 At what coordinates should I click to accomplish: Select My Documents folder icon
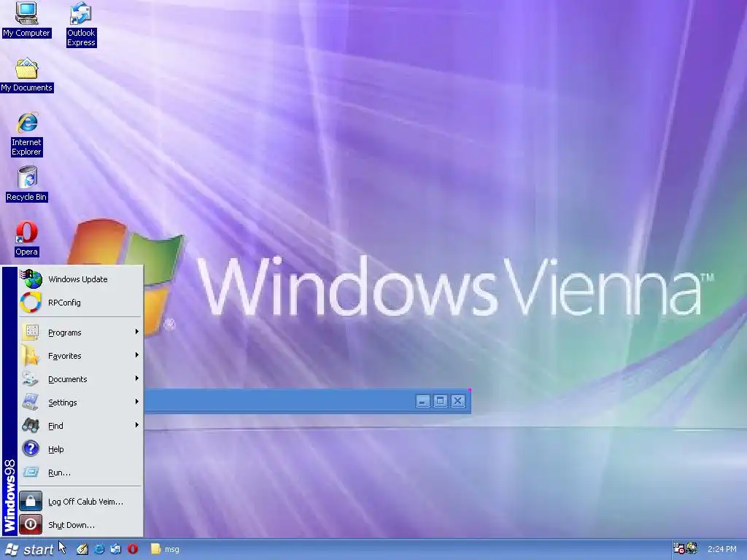[x=27, y=75]
